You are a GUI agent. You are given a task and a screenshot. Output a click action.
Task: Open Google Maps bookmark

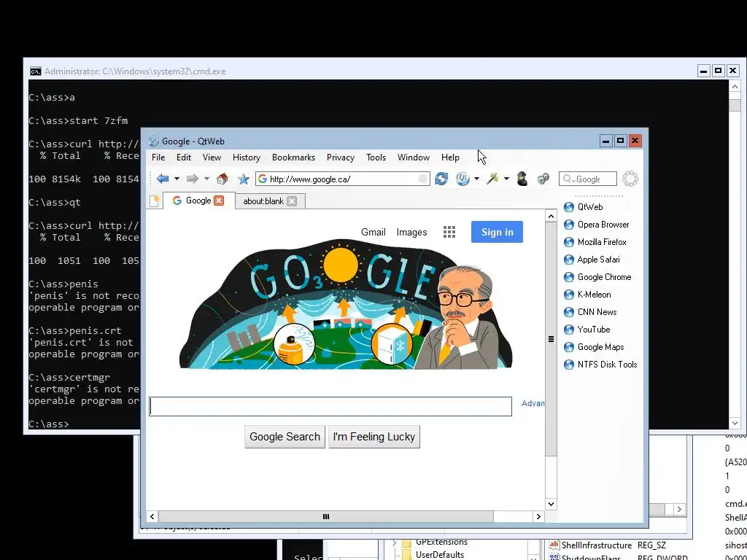(x=594, y=347)
